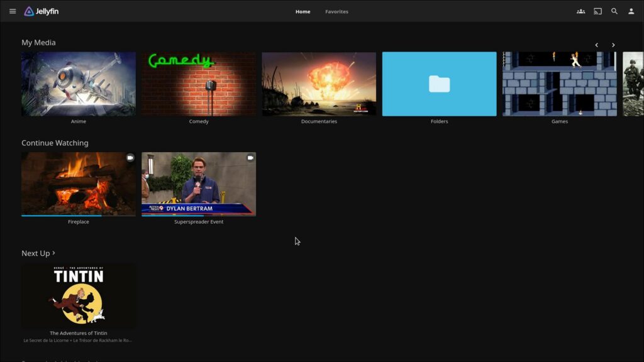Open The Adventures of Tintin title link
644x362 pixels.
click(x=79, y=333)
